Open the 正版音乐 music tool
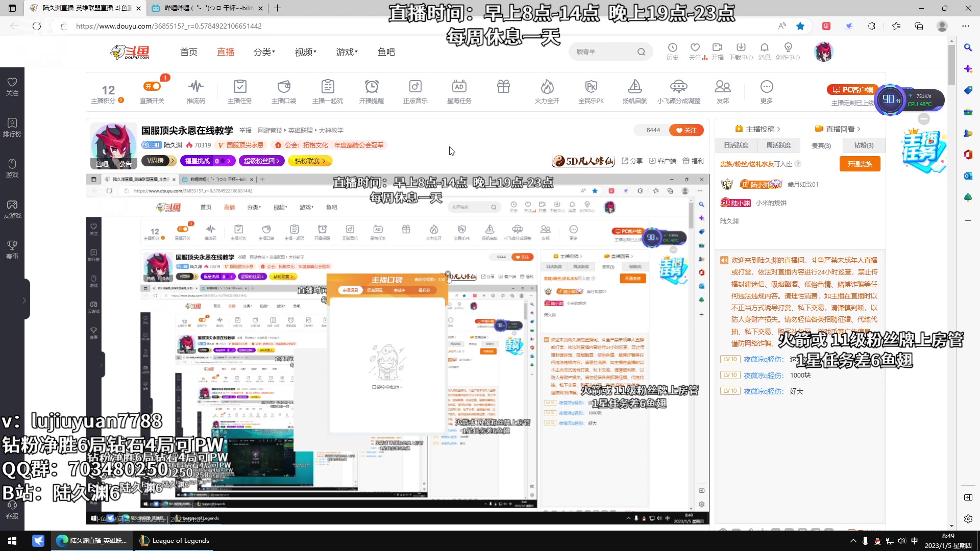 coord(415,92)
